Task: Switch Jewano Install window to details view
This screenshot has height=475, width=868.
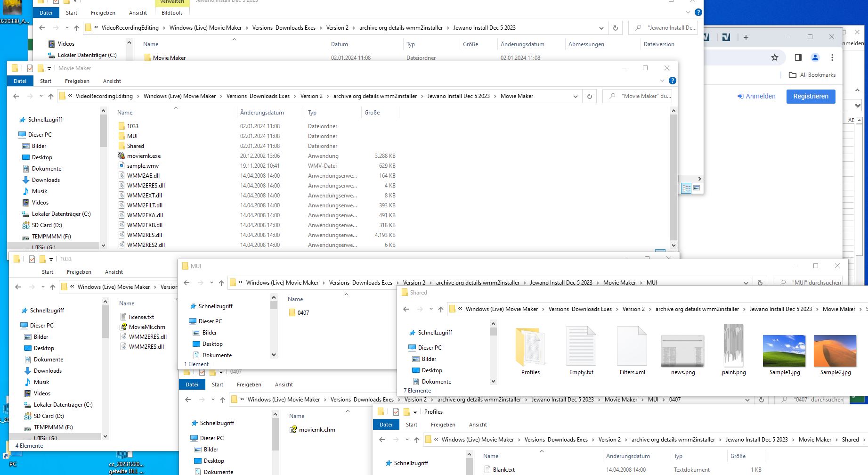Action: 686,188
